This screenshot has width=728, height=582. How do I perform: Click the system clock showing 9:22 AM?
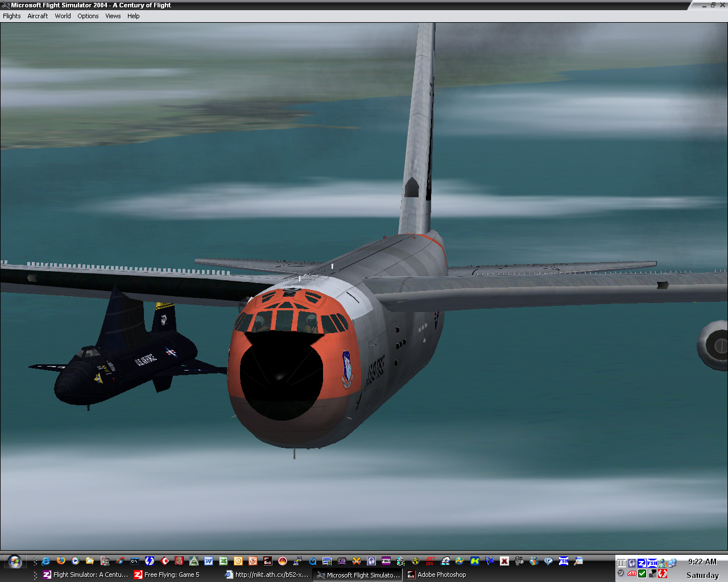pos(702,562)
